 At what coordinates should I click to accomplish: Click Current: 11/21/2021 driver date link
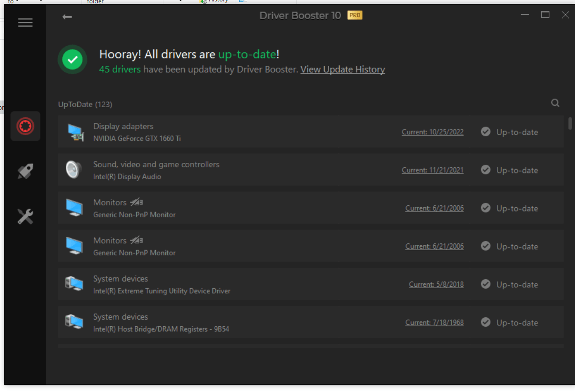point(433,171)
